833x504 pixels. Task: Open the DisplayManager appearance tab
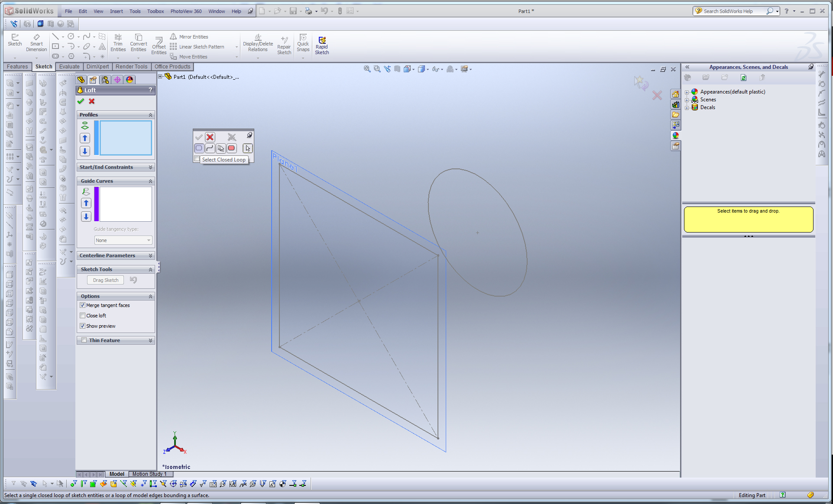click(x=130, y=80)
